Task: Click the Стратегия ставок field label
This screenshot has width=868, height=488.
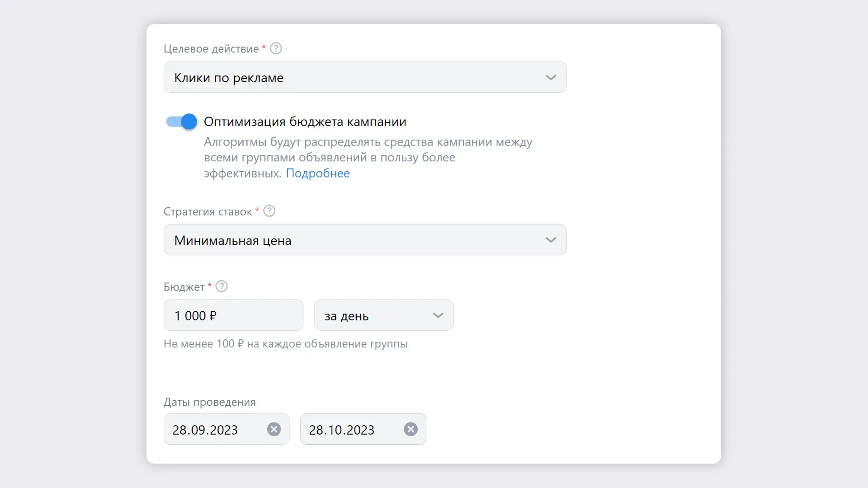Action: 208,211
